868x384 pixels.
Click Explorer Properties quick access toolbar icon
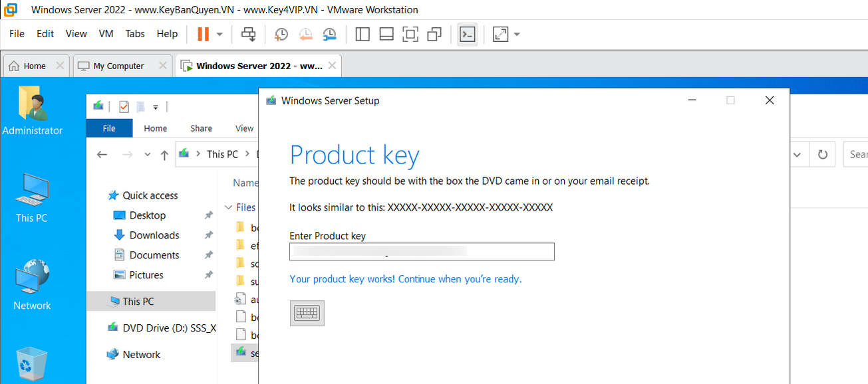click(x=124, y=106)
